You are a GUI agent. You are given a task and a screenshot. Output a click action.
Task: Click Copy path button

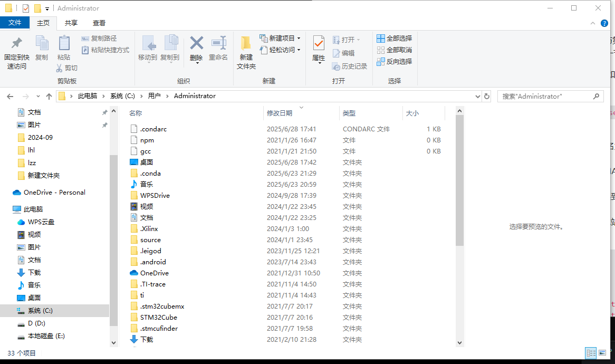point(99,39)
